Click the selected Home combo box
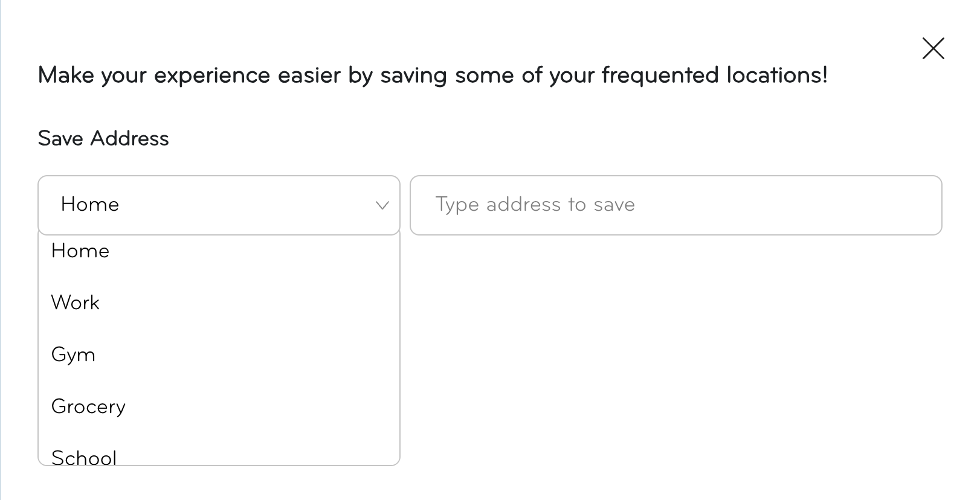980x500 pixels. click(218, 205)
